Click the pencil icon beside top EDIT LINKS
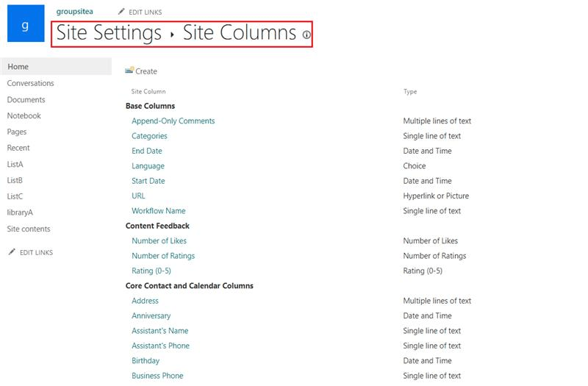The image size is (588, 386). pos(121,12)
